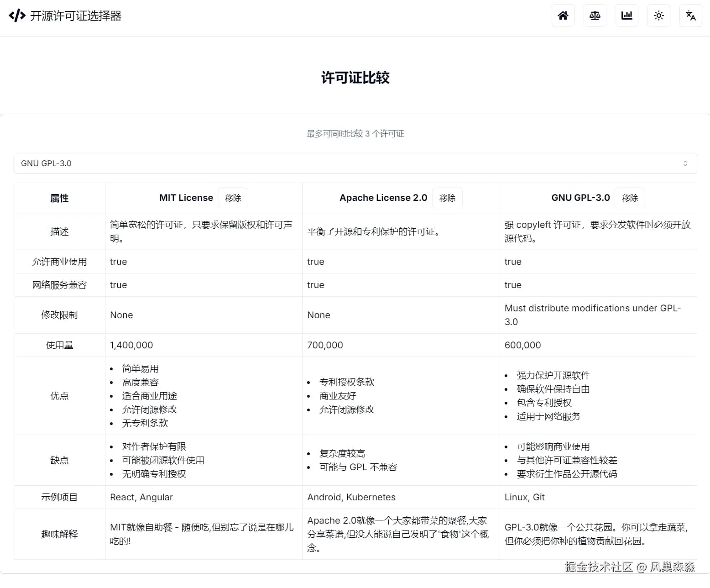Open the statistics bar chart icon
This screenshot has height=588, width=710.
[626, 15]
